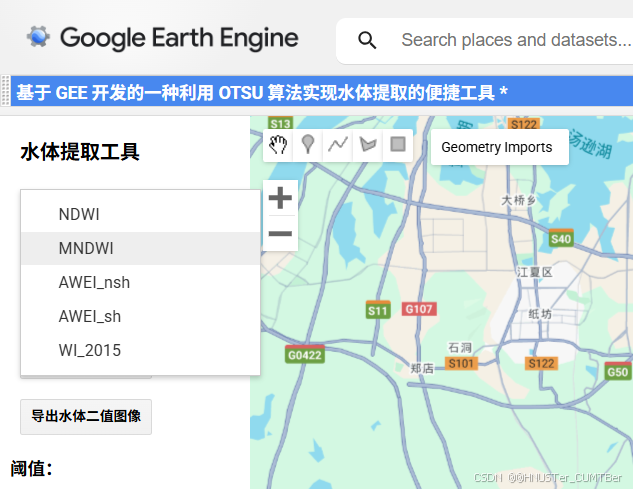Select the draw line tool
This screenshot has width=633, height=489.
(338, 145)
